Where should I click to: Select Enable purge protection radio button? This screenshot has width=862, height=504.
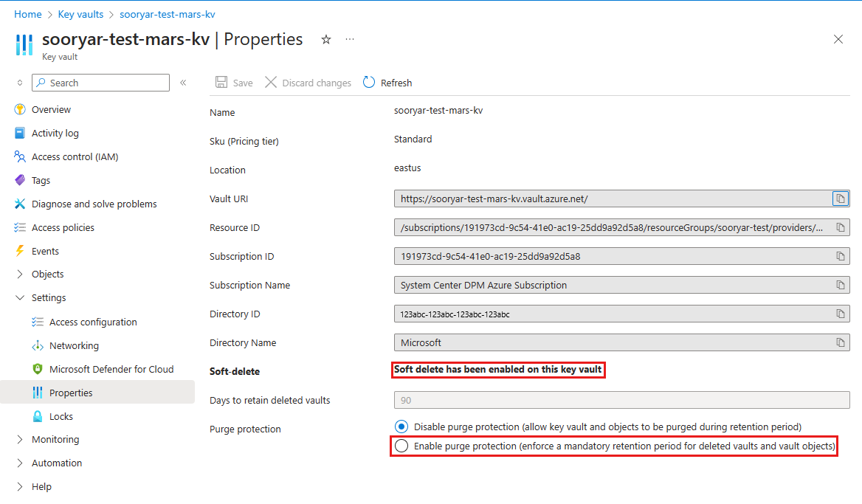tap(401, 446)
